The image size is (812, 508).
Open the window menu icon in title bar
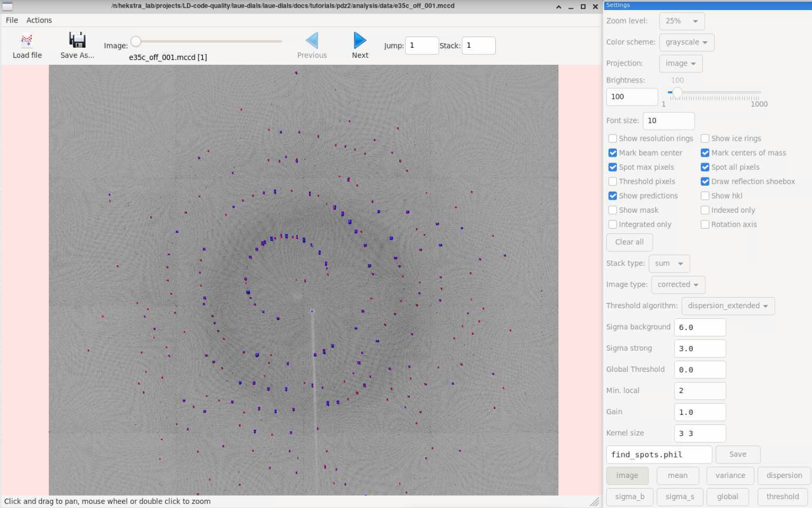click(7, 6)
